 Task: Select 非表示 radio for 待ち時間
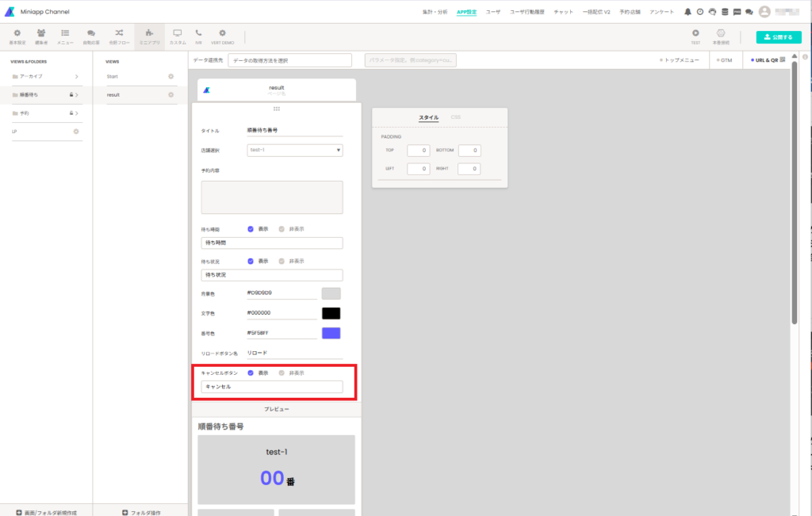tap(281, 229)
